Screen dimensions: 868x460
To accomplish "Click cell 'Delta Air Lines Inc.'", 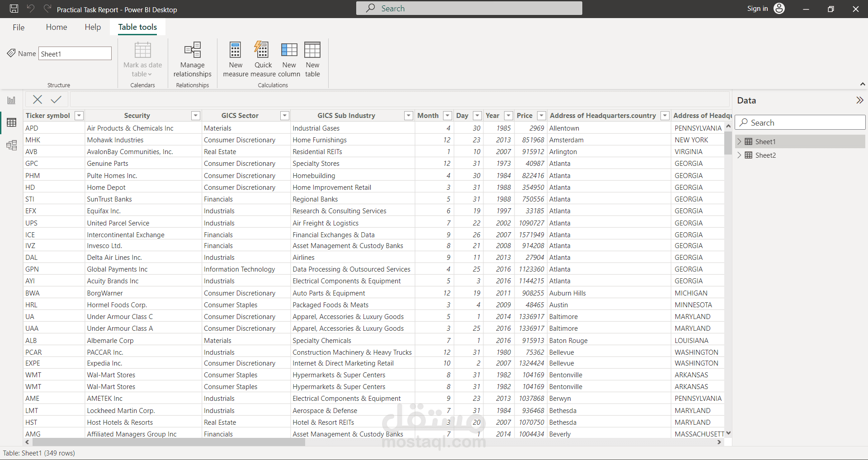I will (x=114, y=258).
